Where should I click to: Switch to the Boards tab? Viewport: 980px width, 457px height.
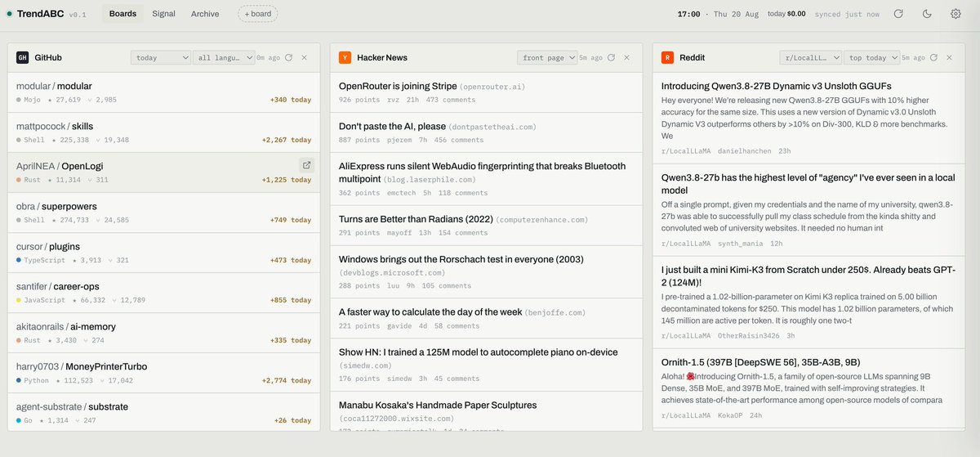point(122,14)
